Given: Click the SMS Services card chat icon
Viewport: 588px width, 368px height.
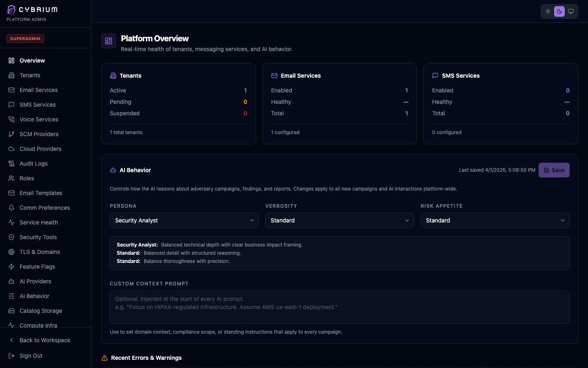Looking at the screenshot, I should pos(435,76).
